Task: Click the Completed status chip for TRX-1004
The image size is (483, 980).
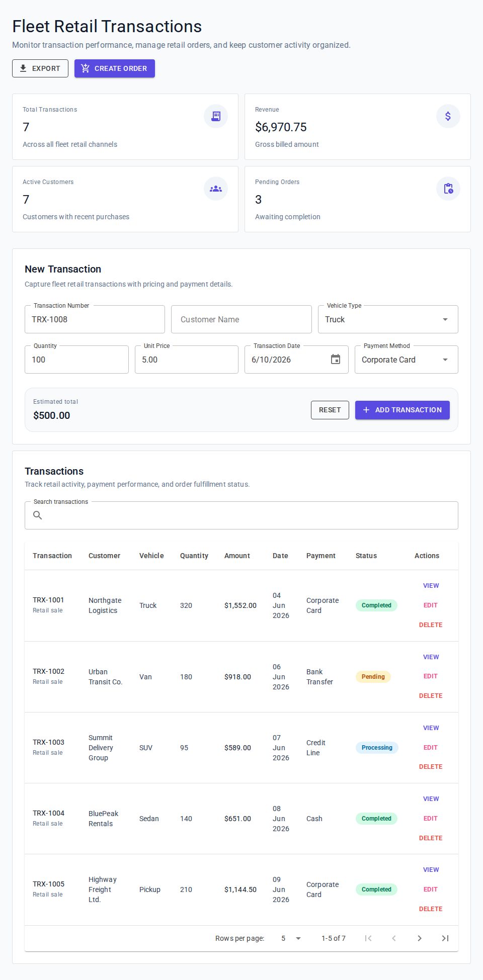Action: point(376,819)
